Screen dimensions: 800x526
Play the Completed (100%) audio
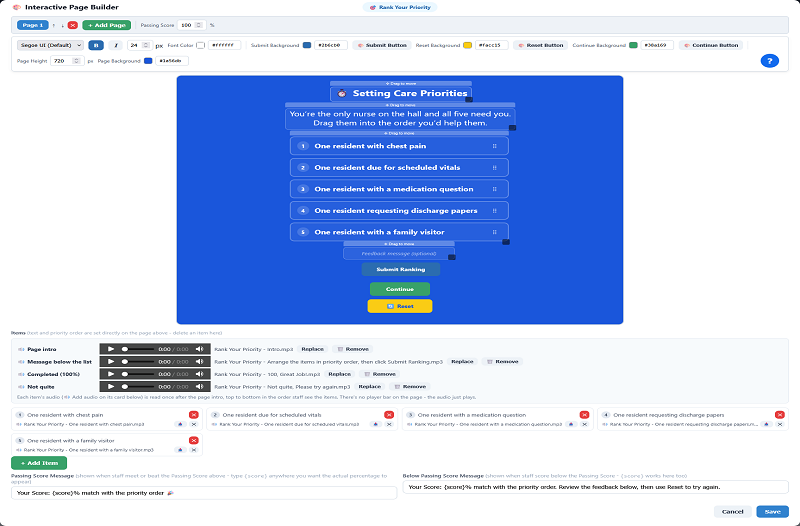tap(111, 374)
